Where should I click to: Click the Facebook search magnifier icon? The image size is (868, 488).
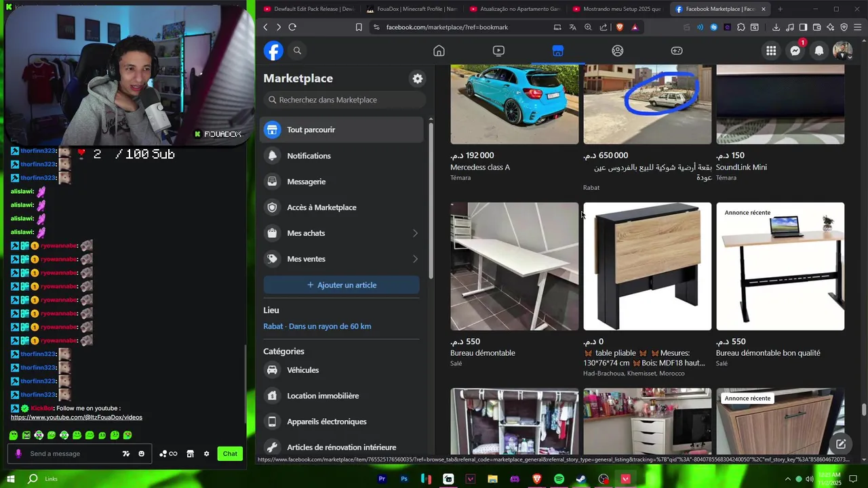click(297, 51)
